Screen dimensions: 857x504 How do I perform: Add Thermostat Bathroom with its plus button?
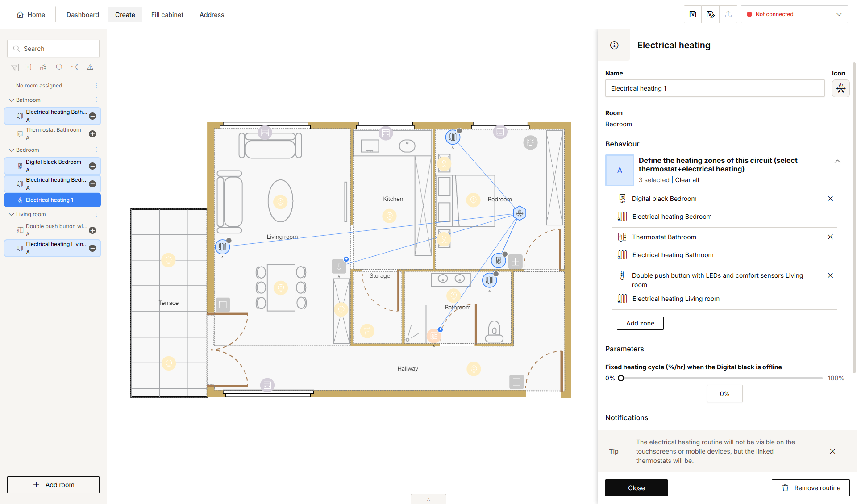(x=92, y=134)
